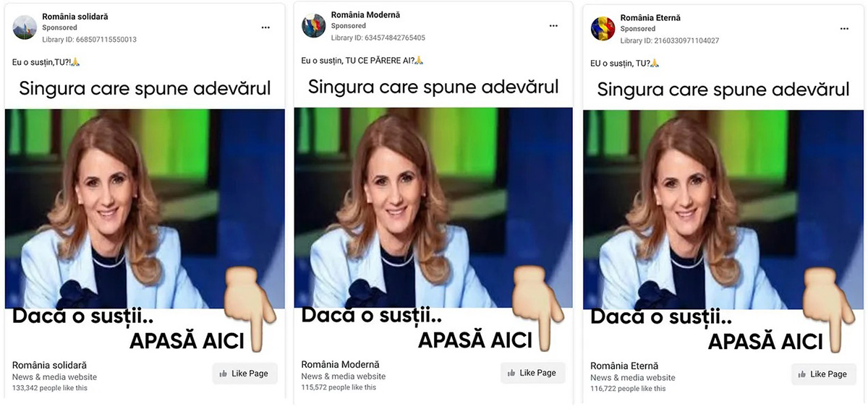Image resolution: width=868 pixels, height=414 pixels.
Task: Click ad image in România Eternă post
Action: [x=723, y=210]
